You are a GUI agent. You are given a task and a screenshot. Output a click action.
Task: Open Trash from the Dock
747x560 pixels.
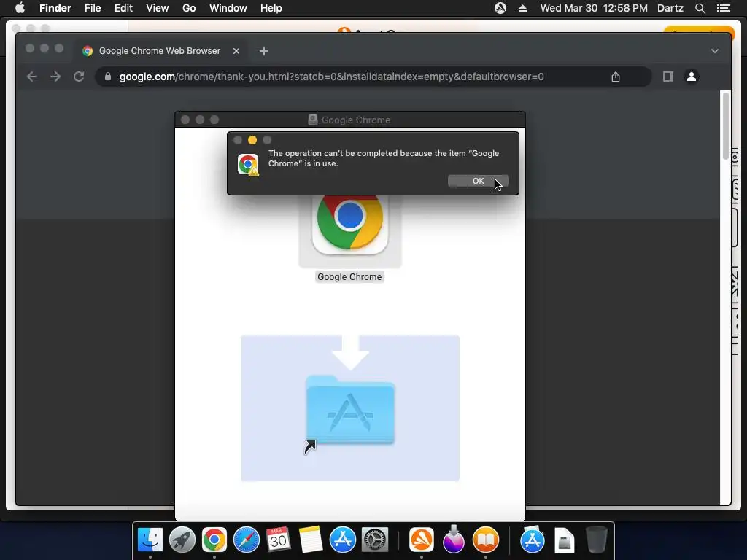[596, 540]
